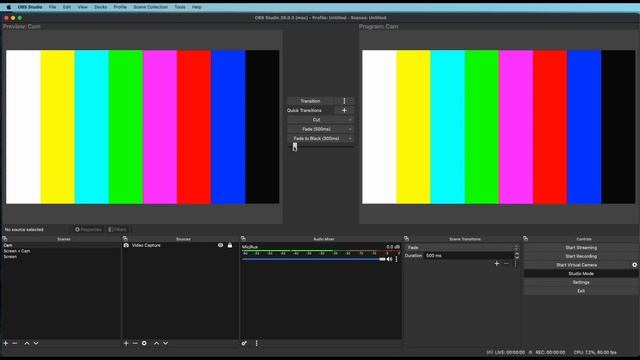Click the Cut quick transition button
This screenshot has height=360, width=640.
tap(316, 120)
